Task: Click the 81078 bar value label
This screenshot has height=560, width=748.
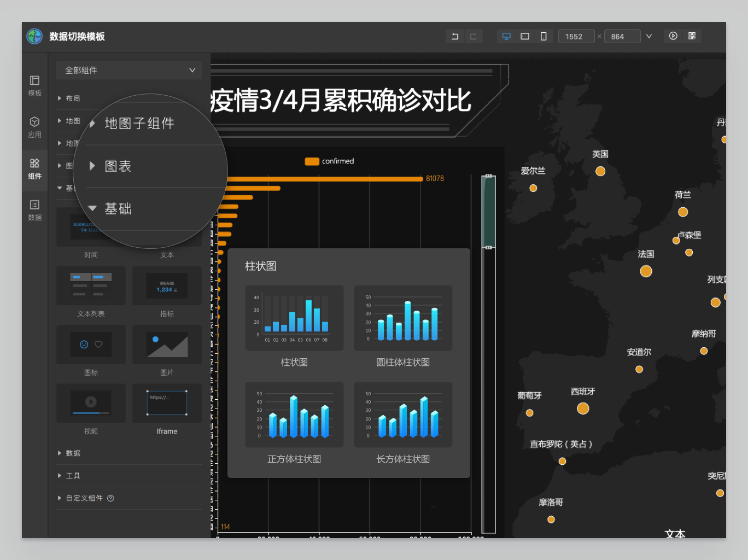Action: pos(435,179)
